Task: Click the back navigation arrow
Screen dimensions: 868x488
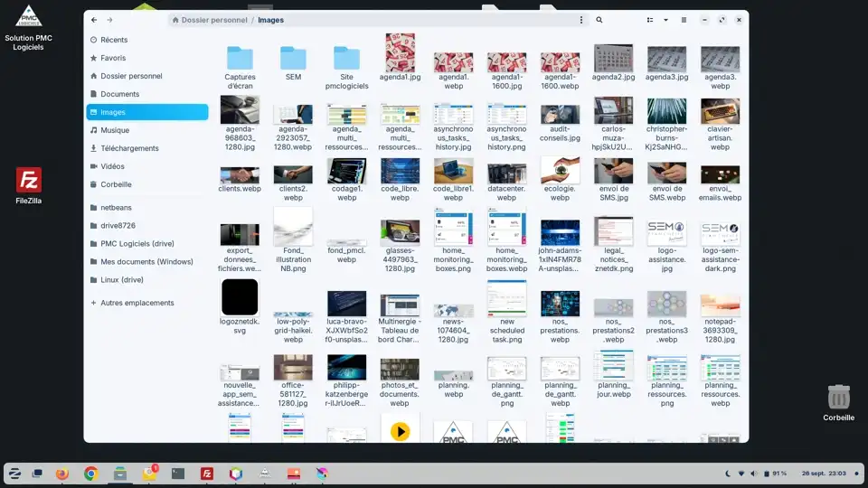Action: point(93,20)
